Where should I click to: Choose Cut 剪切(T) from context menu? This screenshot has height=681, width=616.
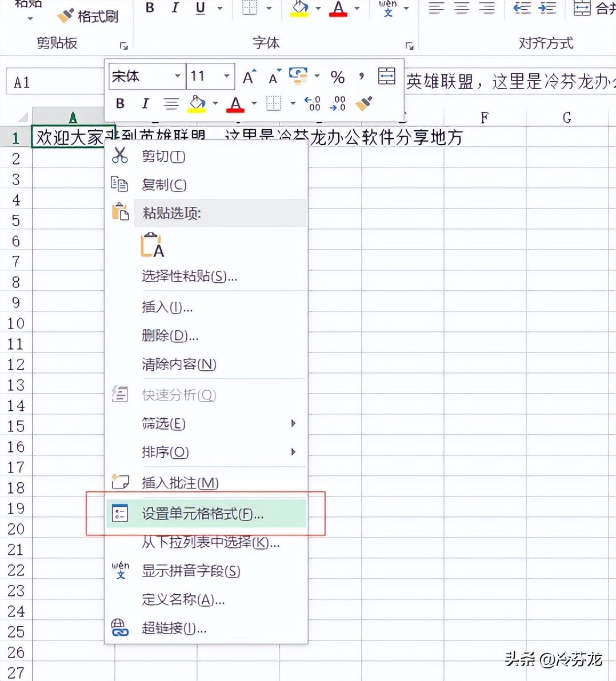206,156
